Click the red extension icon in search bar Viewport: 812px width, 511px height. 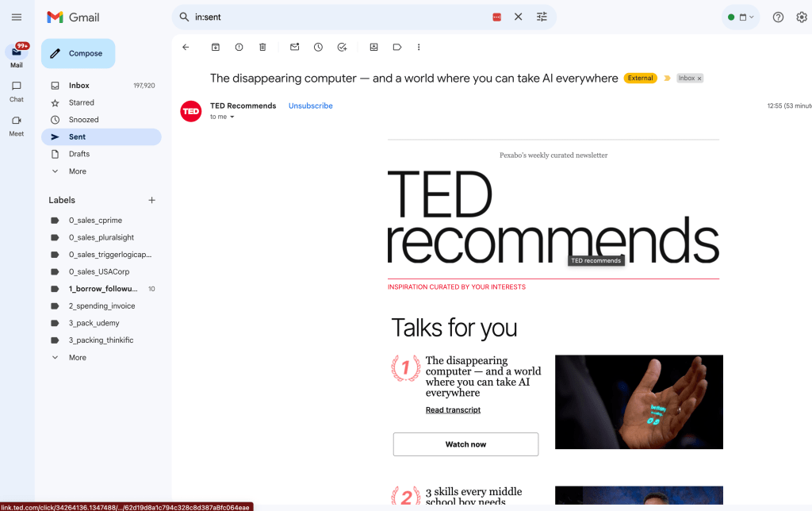coord(496,17)
